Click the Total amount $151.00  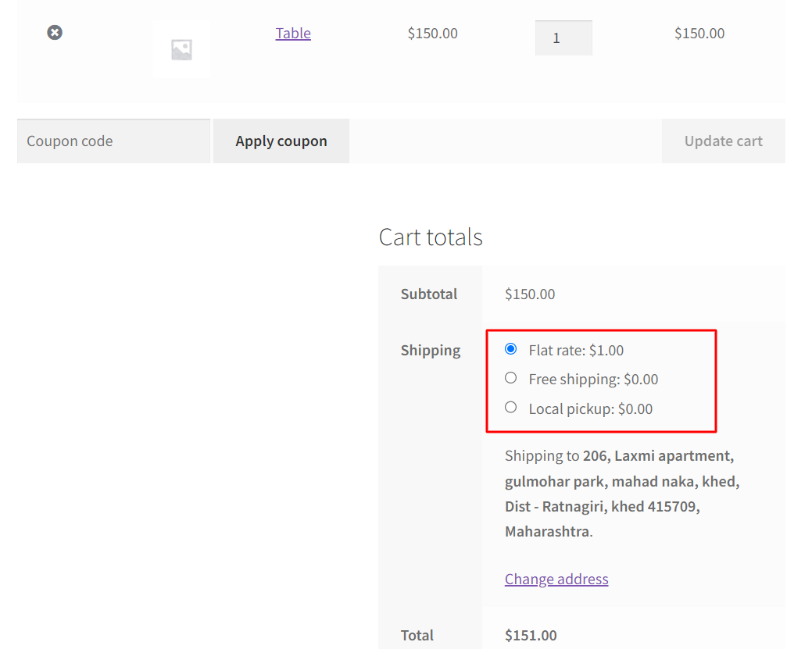click(x=530, y=635)
